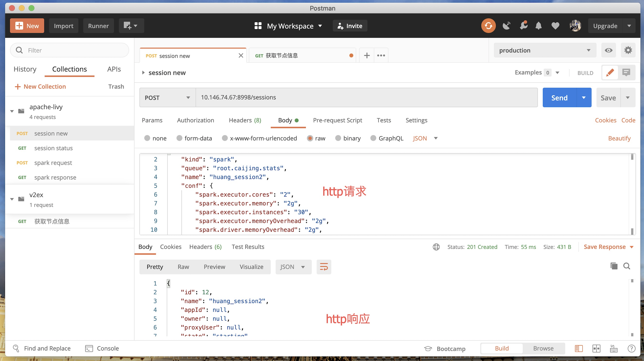Open the new window icon button
Image resolution: width=644 pixels, height=361 pixels.
[131, 26]
